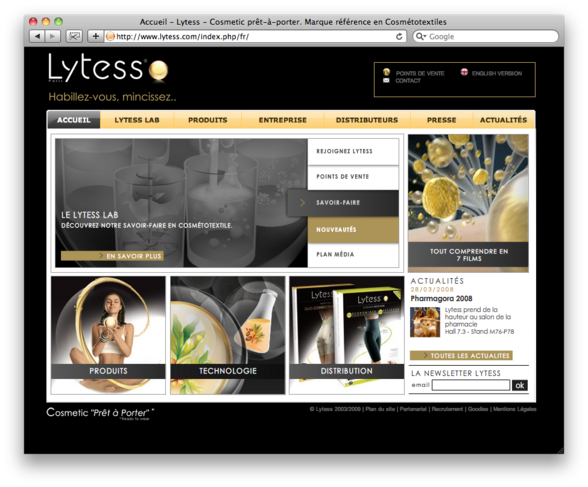Select Points de Vente in the slider menu
Image resolution: width=588 pixels, height=487 pixels.
click(x=353, y=177)
